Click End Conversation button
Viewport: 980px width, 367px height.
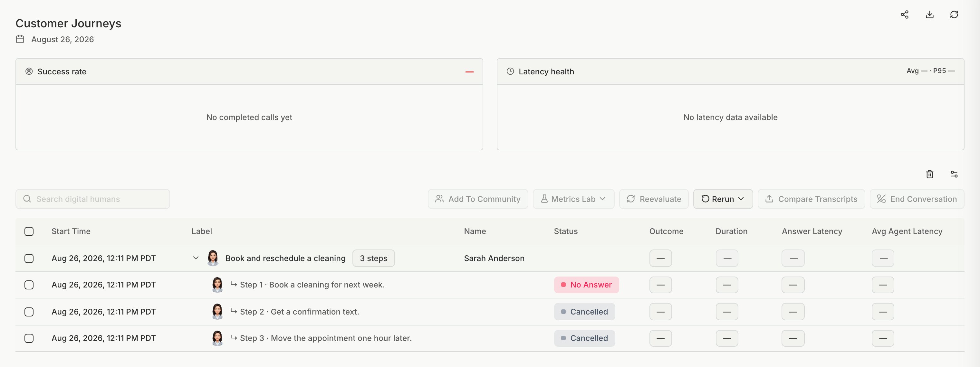point(917,199)
